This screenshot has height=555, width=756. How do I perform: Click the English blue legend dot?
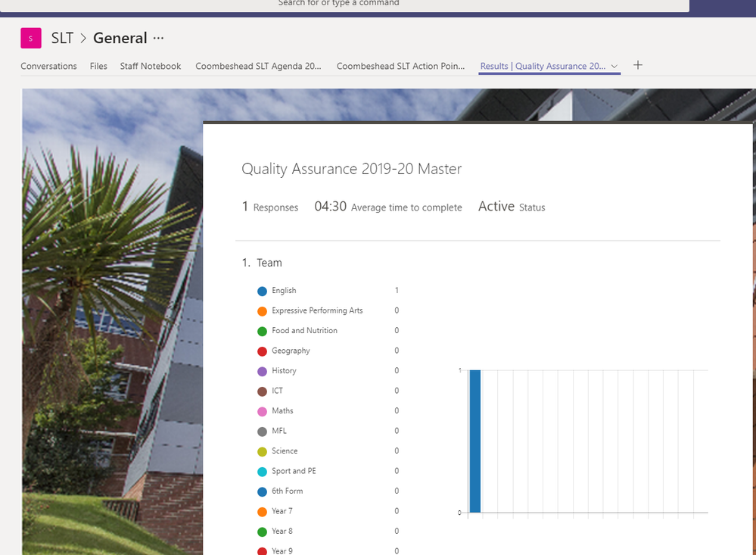coord(263,291)
